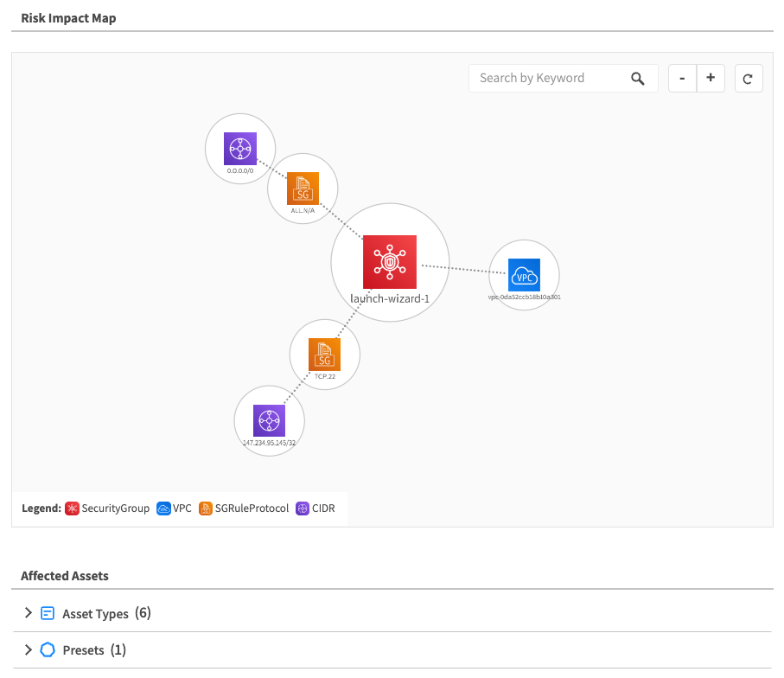Click the TCP:22 SG rule node

(x=324, y=355)
